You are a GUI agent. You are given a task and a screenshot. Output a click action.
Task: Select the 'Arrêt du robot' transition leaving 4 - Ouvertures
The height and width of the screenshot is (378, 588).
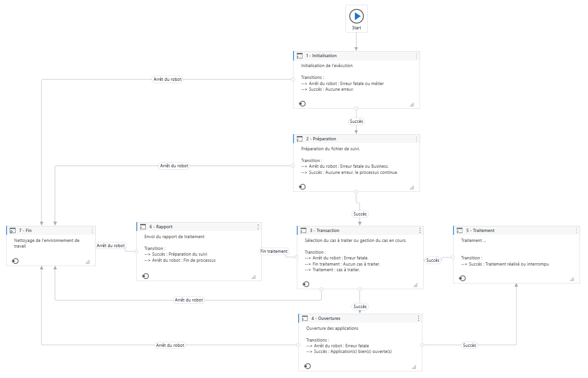(170, 345)
